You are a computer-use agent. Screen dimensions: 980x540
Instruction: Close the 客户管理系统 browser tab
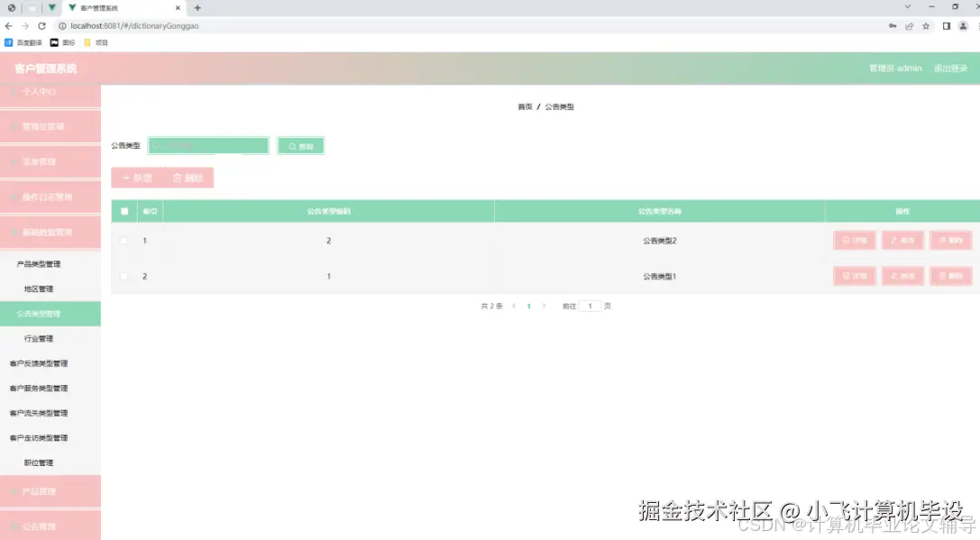[178, 8]
